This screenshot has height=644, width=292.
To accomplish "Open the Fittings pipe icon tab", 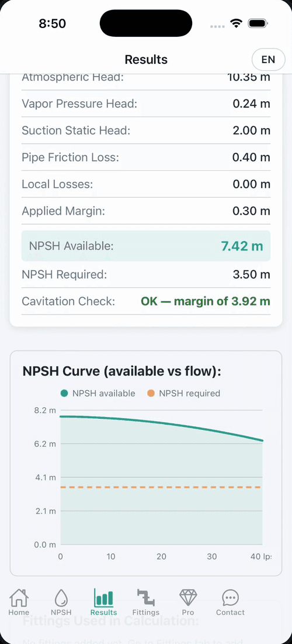I will click(146, 598).
